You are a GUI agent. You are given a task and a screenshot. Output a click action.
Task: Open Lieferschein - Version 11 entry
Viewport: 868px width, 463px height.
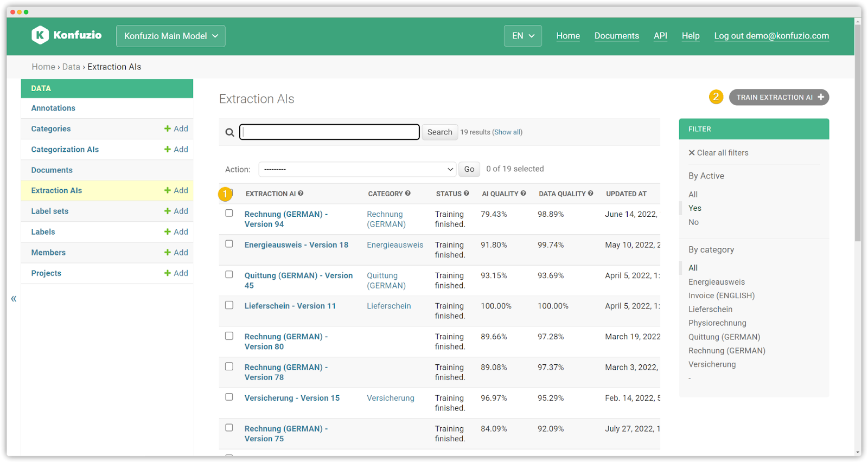coord(290,306)
